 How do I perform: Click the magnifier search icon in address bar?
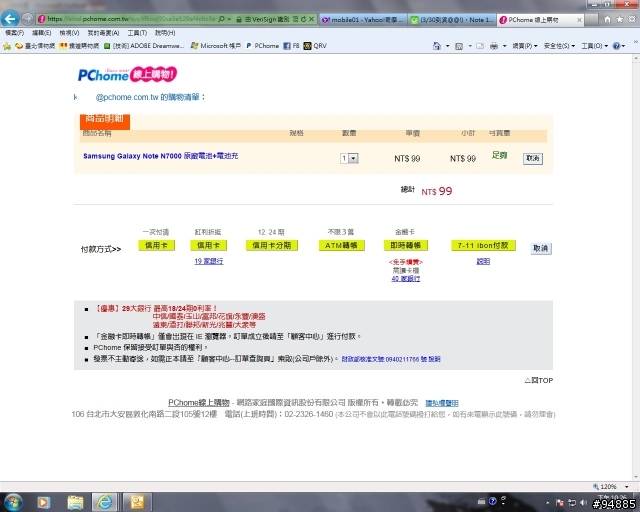(x=221, y=19)
